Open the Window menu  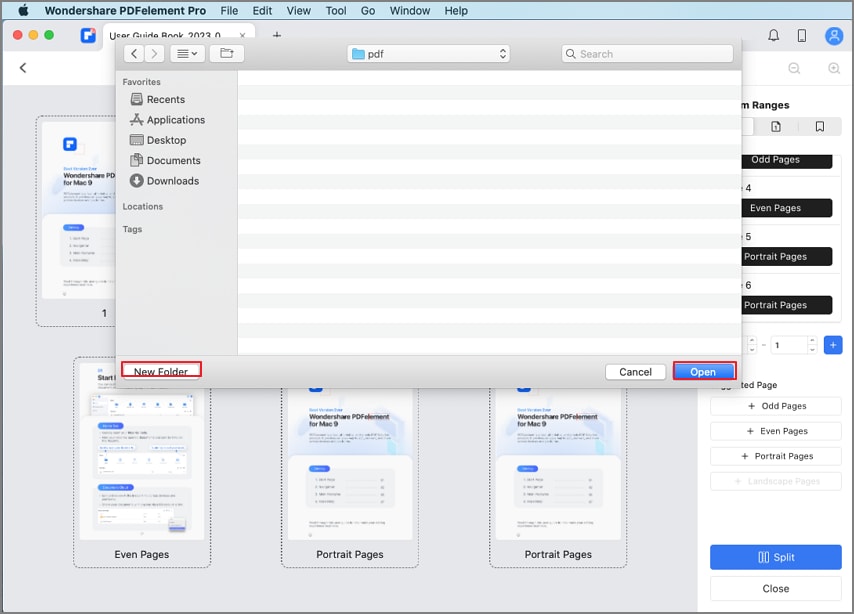pyautogui.click(x=410, y=10)
